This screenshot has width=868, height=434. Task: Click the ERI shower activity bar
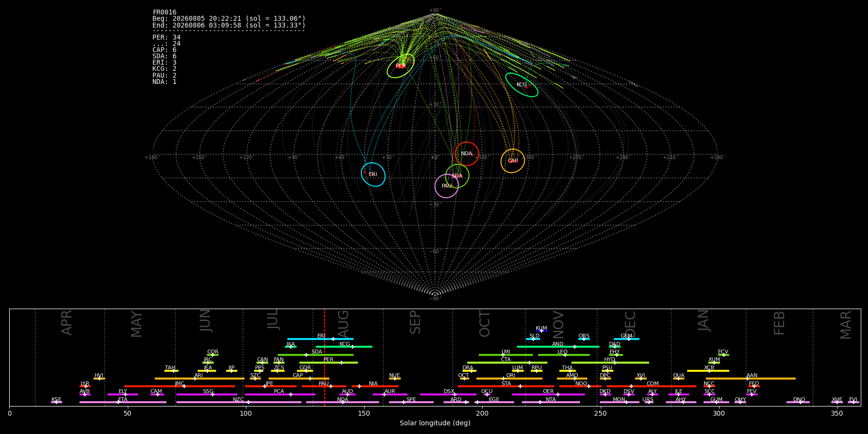[320, 339]
